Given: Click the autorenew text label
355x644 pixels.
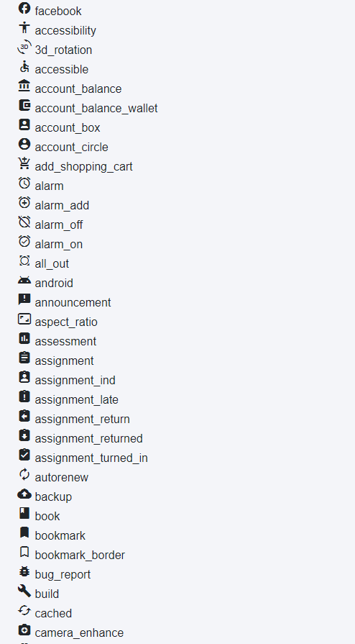Looking at the screenshot, I should pyautogui.click(x=62, y=477).
